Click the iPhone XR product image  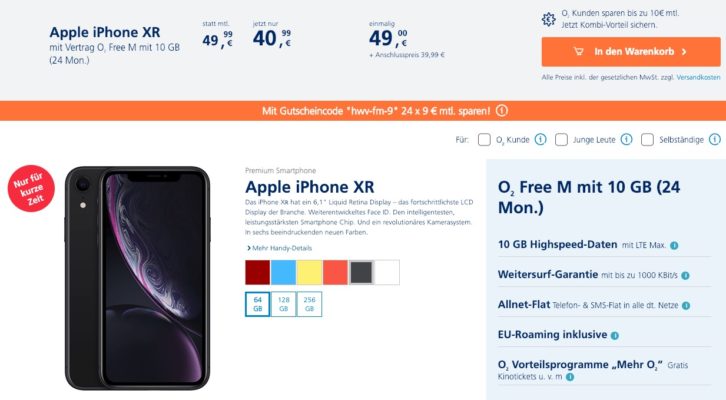[x=138, y=278]
